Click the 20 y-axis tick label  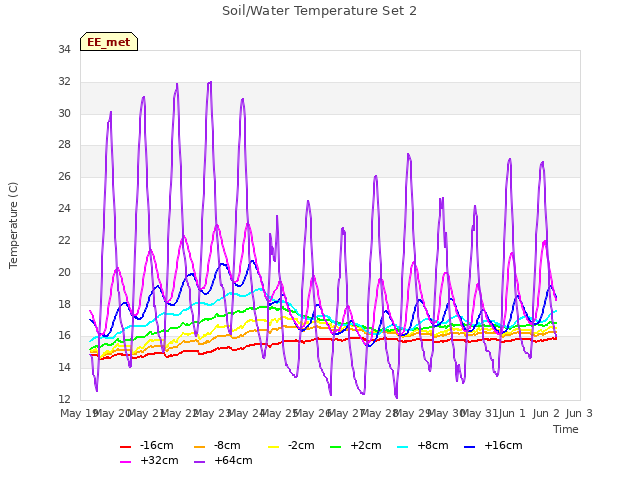click(64, 272)
